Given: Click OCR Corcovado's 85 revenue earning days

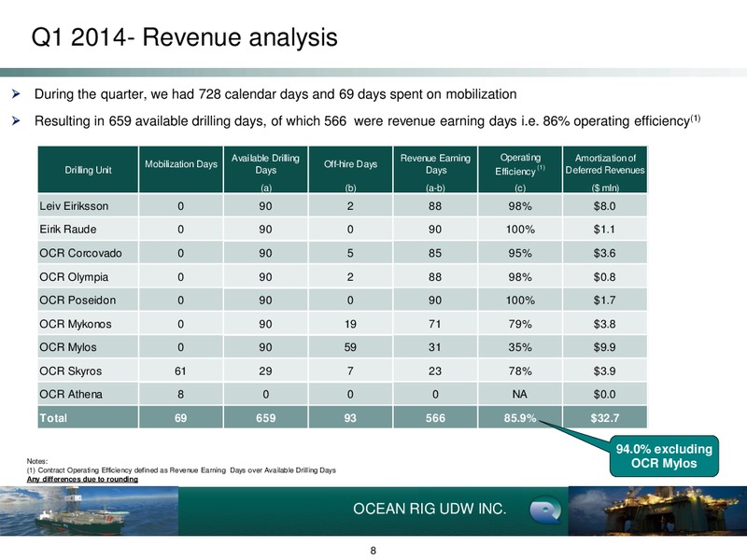Looking at the screenshot, I should 435,253.
